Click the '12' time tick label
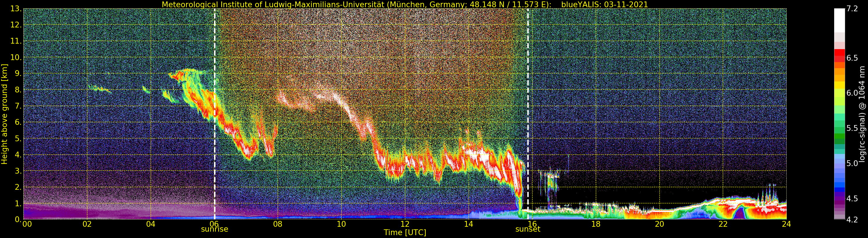Viewport: 868px width, 238px height. tap(405, 224)
